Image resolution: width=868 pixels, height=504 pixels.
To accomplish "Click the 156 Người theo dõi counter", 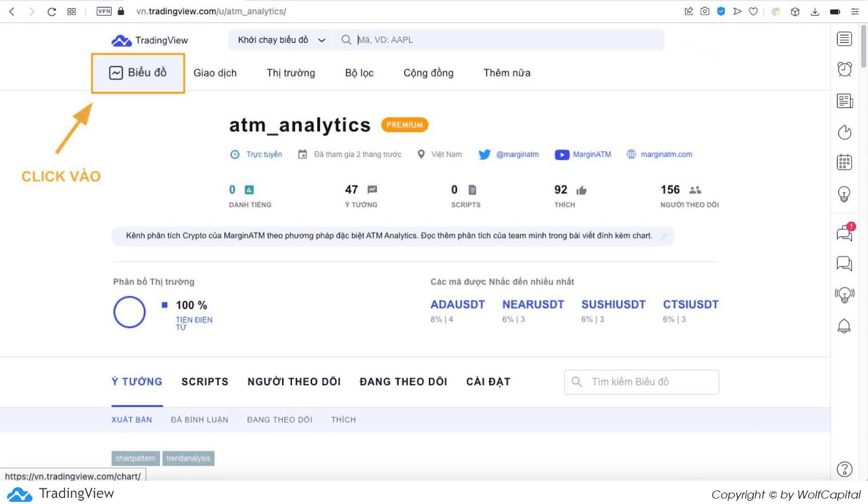I will [x=690, y=196].
